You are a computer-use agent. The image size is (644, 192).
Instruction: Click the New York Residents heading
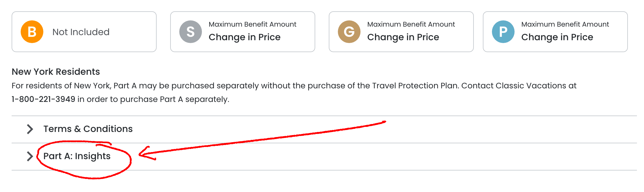(x=56, y=72)
